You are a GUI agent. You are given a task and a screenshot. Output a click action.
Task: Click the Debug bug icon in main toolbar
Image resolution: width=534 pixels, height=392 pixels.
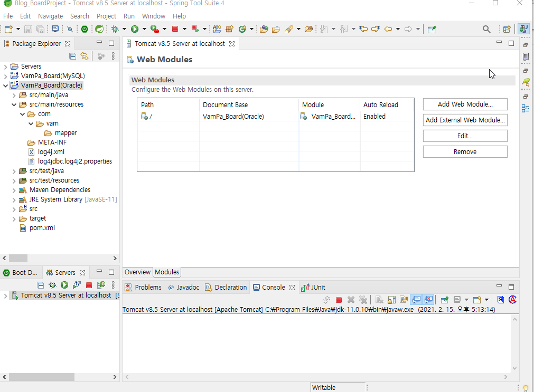pyautogui.click(x=115, y=29)
